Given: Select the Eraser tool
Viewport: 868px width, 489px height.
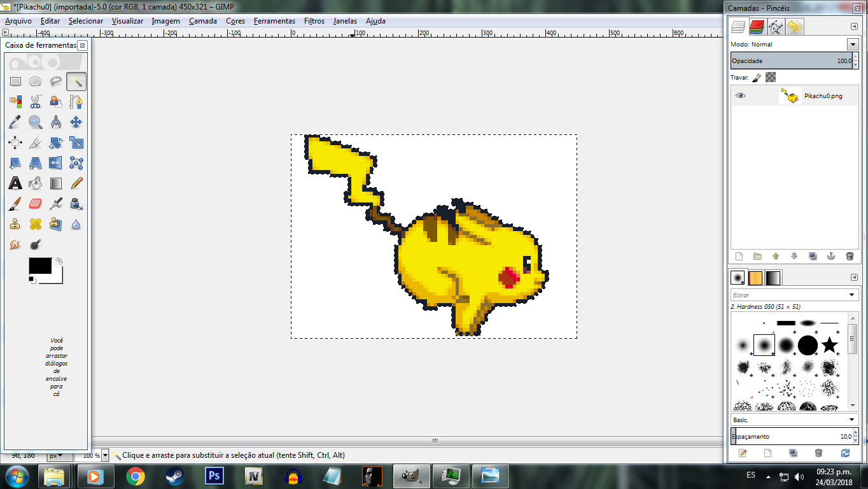Looking at the screenshot, I should pyautogui.click(x=36, y=204).
